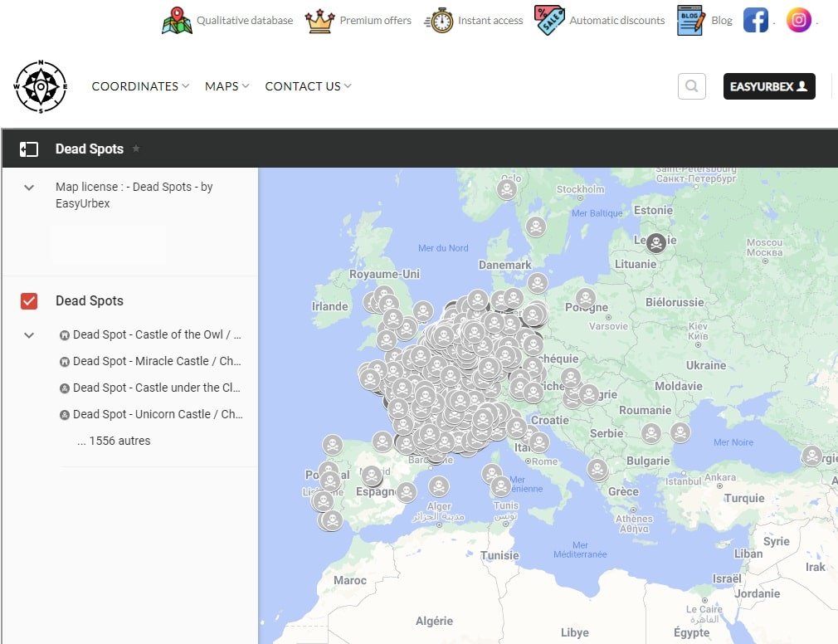The width and height of the screenshot is (838, 644).
Task: Open the EASYURBEX account button
Action: (x=769, y=86)
